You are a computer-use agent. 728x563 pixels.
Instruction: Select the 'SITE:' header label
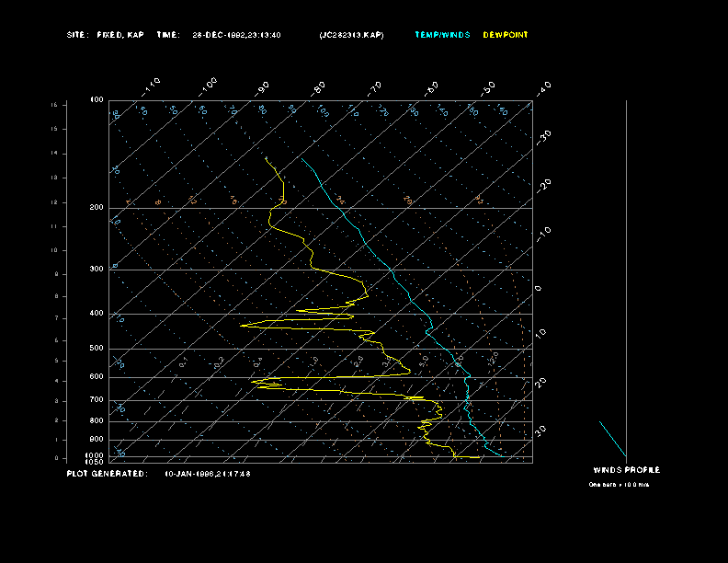(x=77, y=35)
